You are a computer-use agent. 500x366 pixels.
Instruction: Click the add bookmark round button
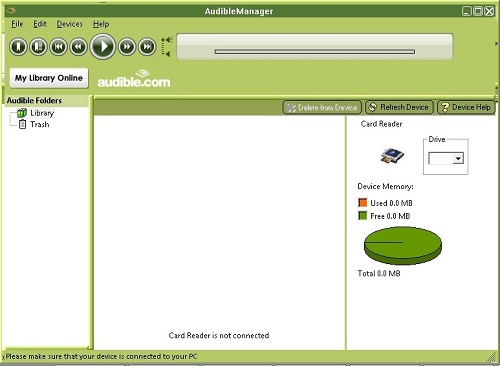18,46
